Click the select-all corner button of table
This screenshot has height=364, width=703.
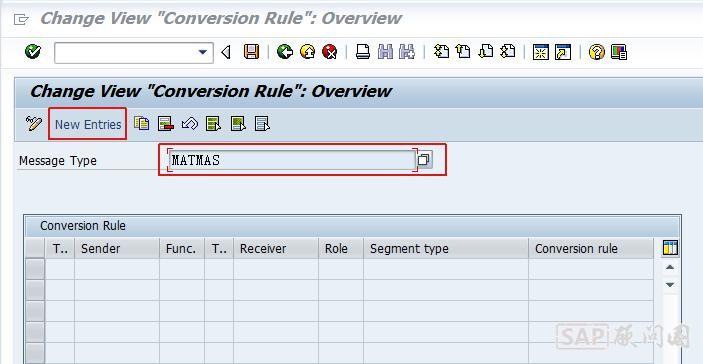pyautogui.click(x=35, y=248)
